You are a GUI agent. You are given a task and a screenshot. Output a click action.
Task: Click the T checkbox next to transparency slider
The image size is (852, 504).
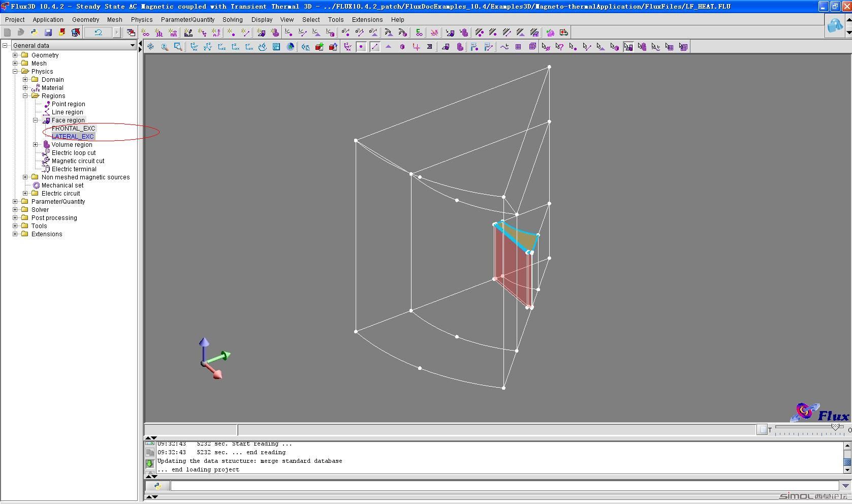click(762, 429)
